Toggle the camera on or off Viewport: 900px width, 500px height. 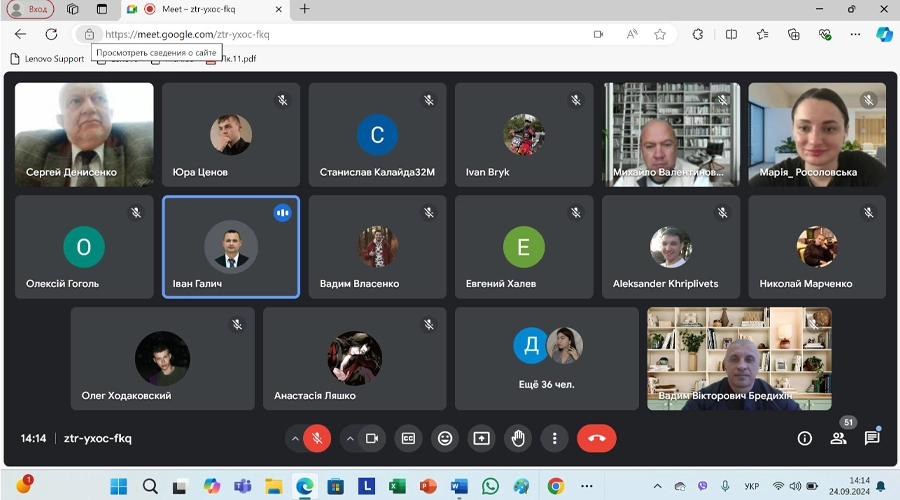click(x=371, y=438)
